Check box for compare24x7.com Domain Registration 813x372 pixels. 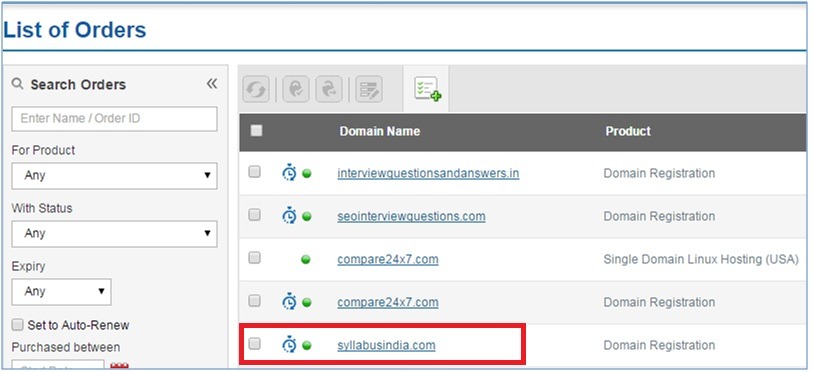[x=254, y=300]
